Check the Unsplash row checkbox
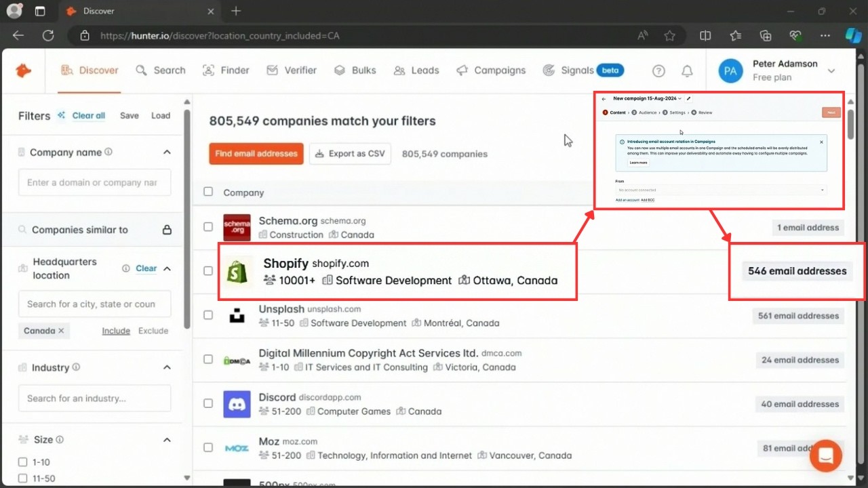 [x=208, y=315]
